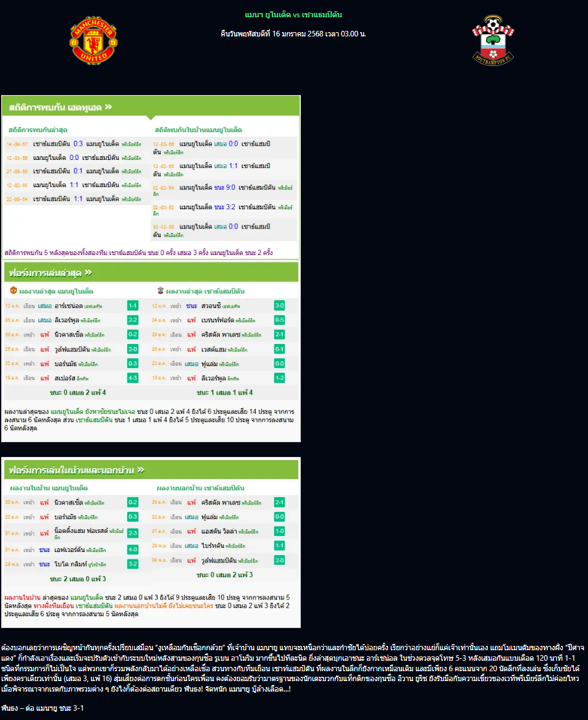This screenshot has width=588, height=720.
Task: Click the 1-0 score badge for แอสตัน วิลล่า
Action: (x=279, y=531)
